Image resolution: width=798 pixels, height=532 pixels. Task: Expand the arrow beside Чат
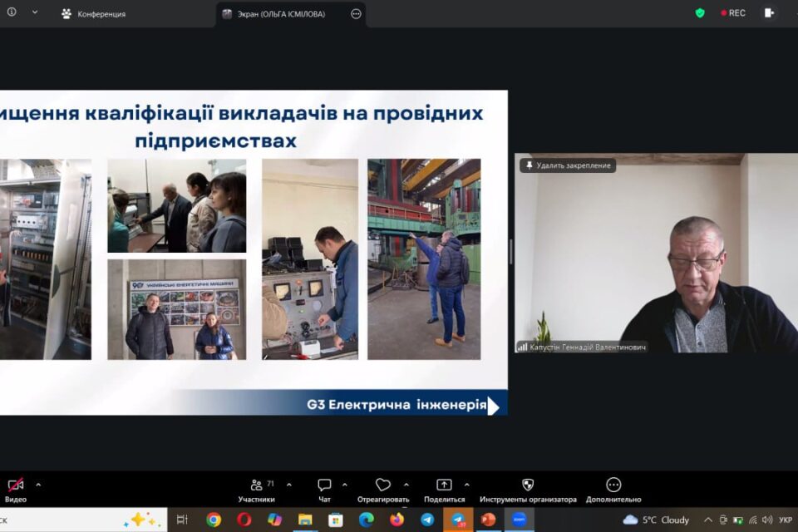(344, 485)
